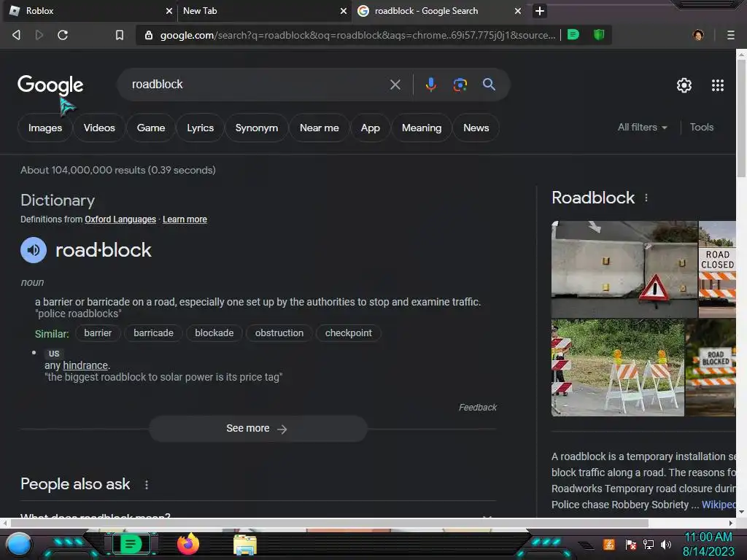This screenshot has width=747, height=560.
Task: Select the App filter chip
Action: (370, 128)
